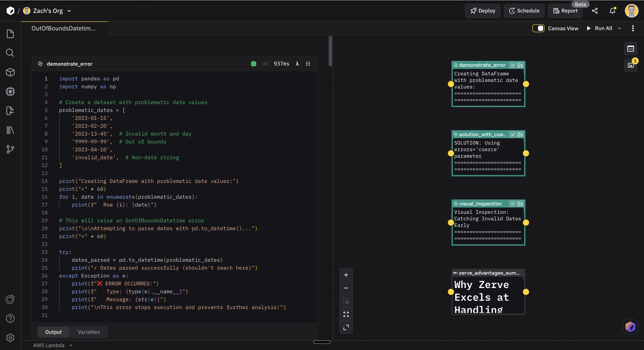The width and height of the screenshot is (644, 350).
Task: Click the Zerve hexagon logo at top left
Action: (x=10, y=11)
